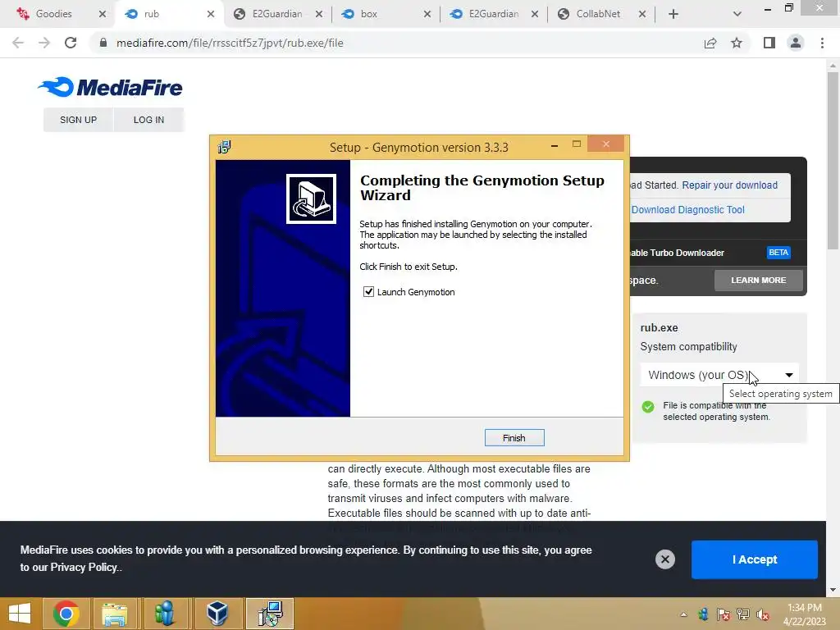
Task: Click the muted volume tray icon
Action: click(x=763, y=614)
